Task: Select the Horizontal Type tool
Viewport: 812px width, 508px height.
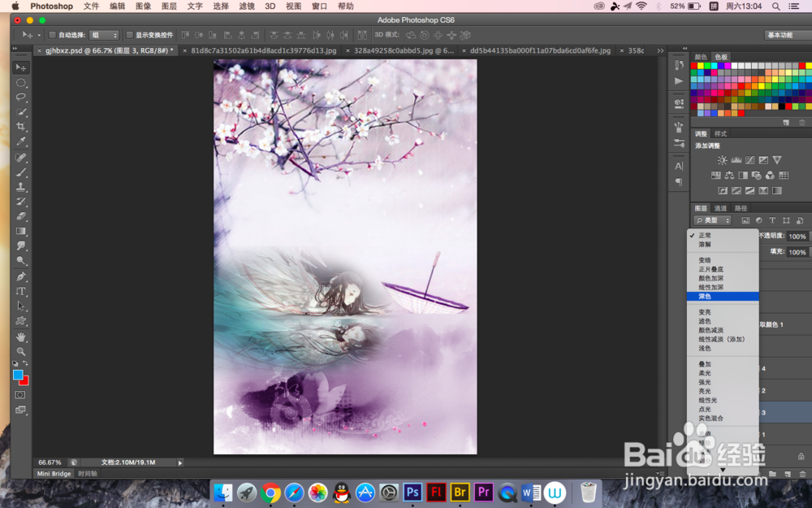Action: 21,291
